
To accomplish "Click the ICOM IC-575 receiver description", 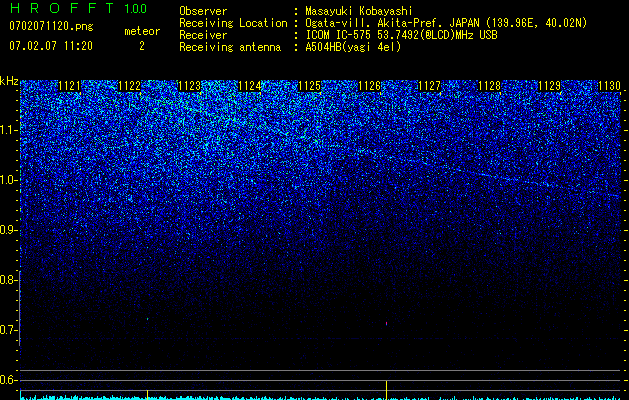I will pyautogui.click(x=401, y=35).
